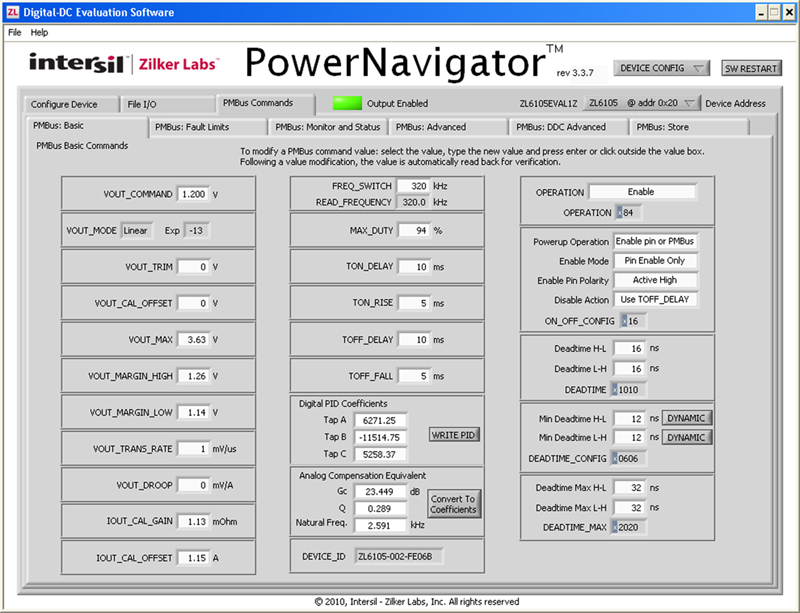Open the ZL6105 device address dropdown
This screenshot has height=613, width=800.
coord(641,103)
